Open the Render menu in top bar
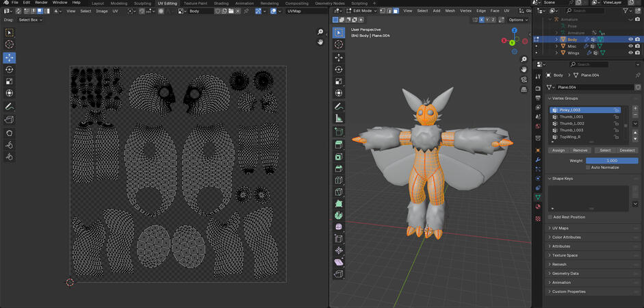This screenshot has height=308, width=644. click(42, 3)
